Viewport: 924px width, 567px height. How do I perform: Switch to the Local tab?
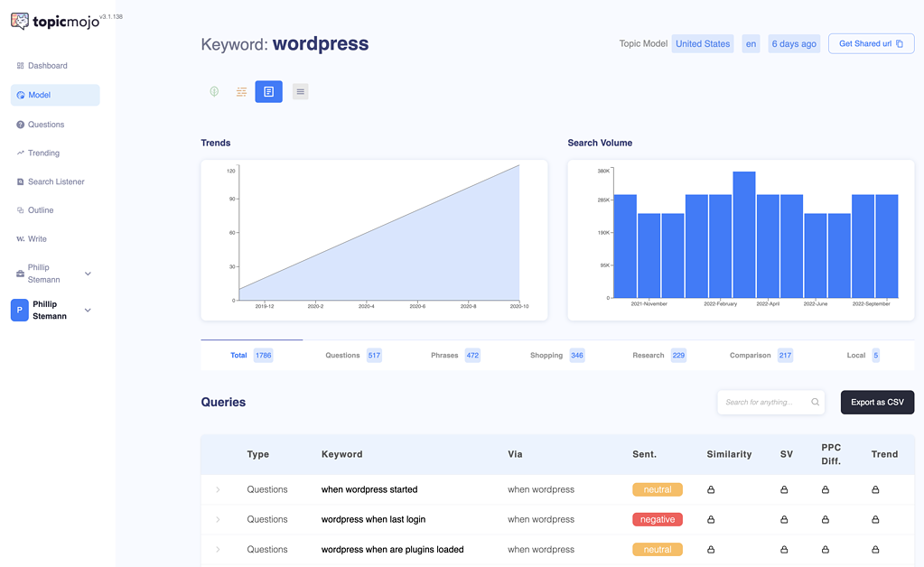coord(863,355)
